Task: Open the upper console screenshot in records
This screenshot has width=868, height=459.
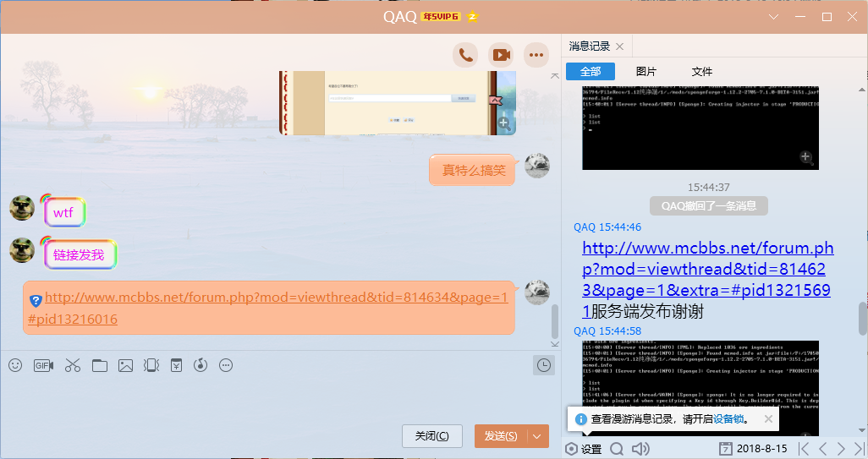Action: (700, 128)
